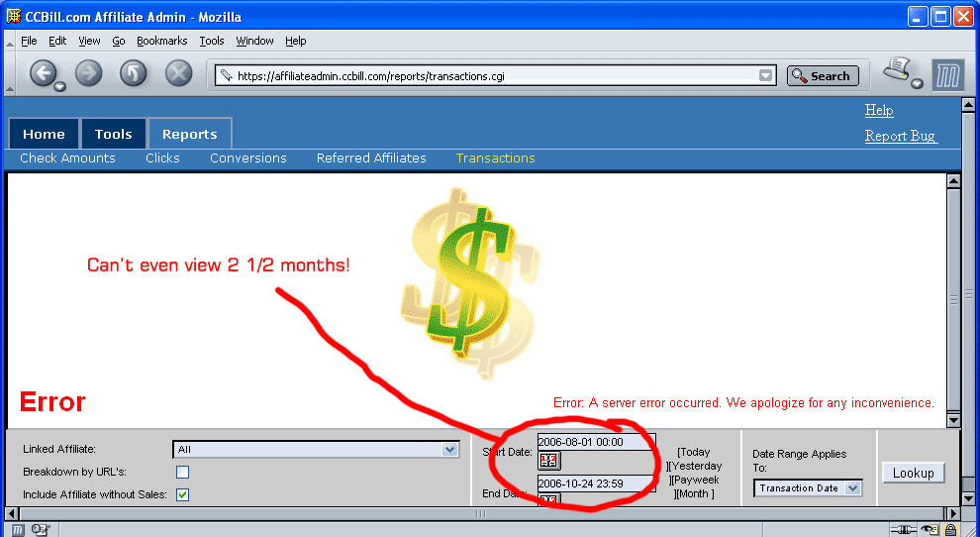
Task: Open the Edit menu
Action: tap(57, 41)
